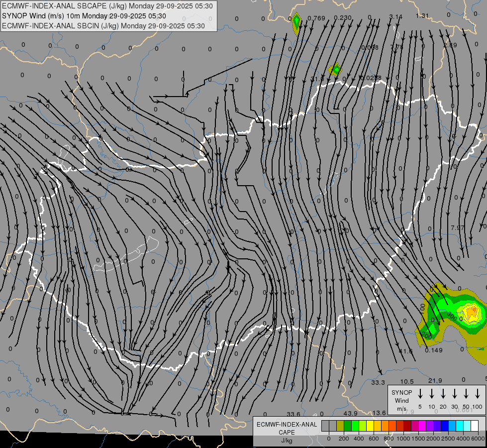Click the 4000 tick label on CAPE legend
Screen dimensions: 487x448
point(463,439)
